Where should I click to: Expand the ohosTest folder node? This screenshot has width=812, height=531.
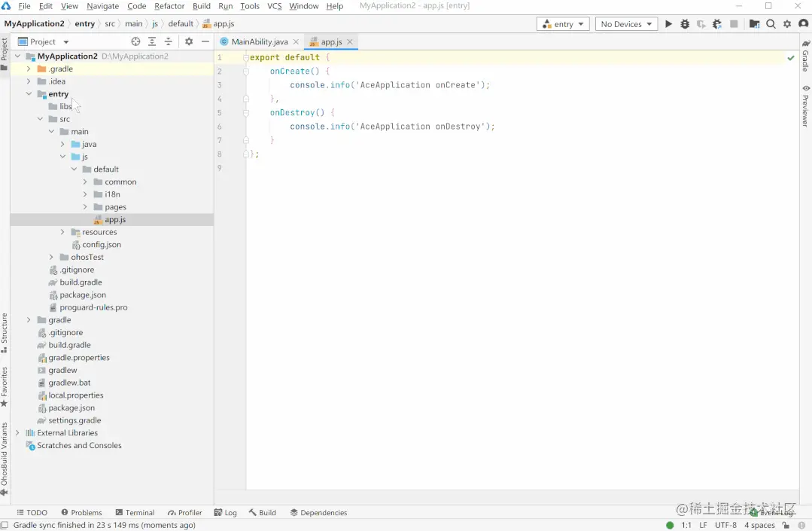click(x=51, y=257)
